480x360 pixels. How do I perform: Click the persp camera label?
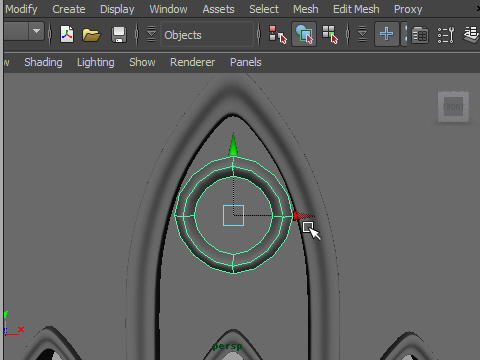(227, 347)
